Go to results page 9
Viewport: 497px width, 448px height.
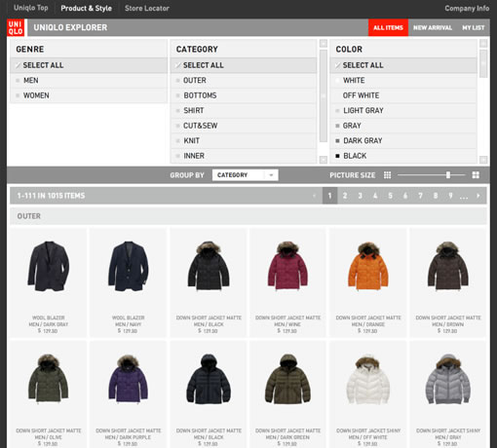(x=450, y=196)
